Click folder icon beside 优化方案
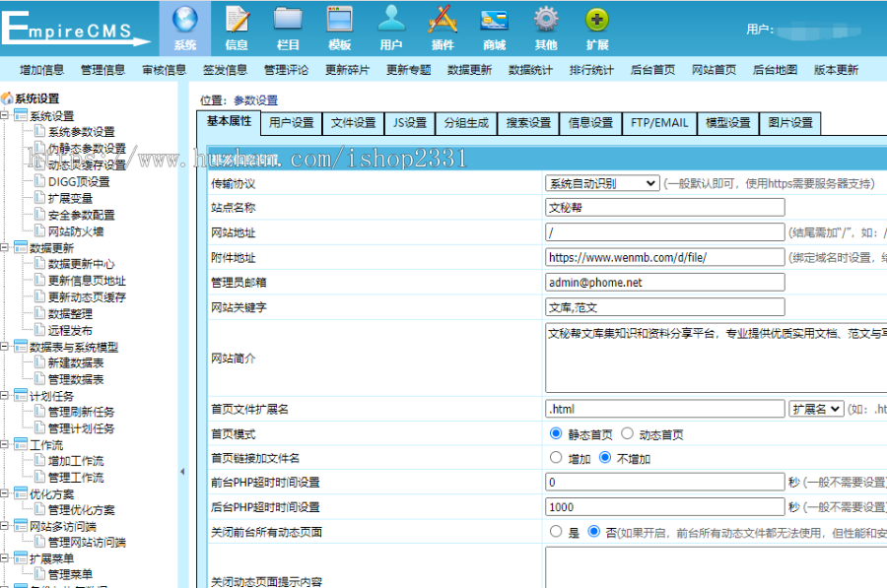This screenshot has height=588, width=887. click(21, 493)
